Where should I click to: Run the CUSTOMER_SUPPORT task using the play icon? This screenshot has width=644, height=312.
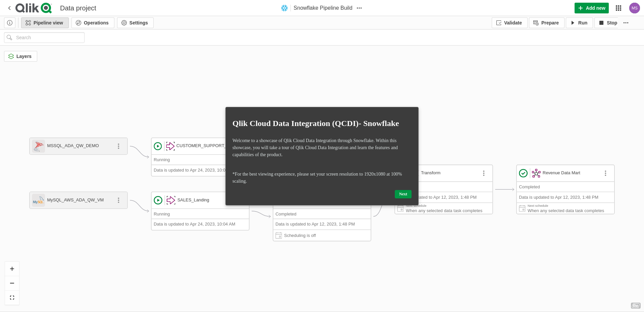coord(158,146)
